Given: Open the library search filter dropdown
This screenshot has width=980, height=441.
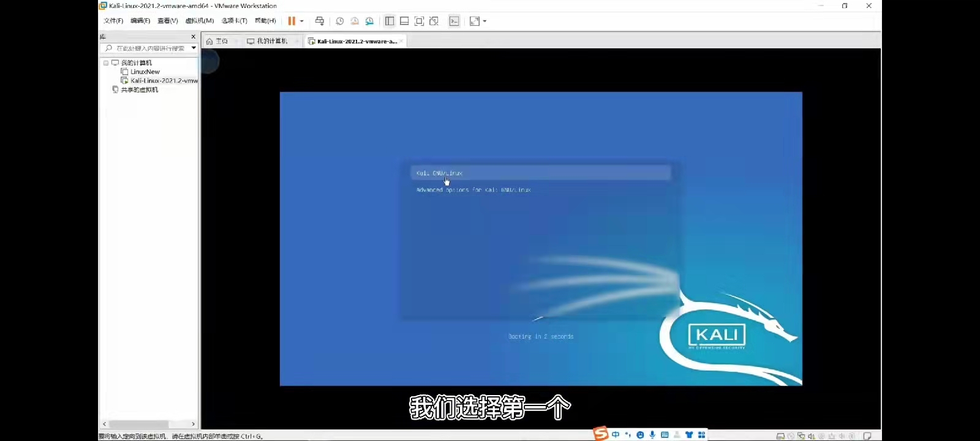Looking at the screenshot, I should pyautogui.click(x=194, y=48).
